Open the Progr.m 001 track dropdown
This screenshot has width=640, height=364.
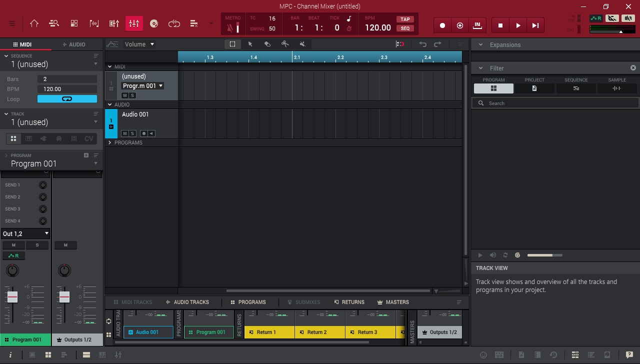(142, 85)
